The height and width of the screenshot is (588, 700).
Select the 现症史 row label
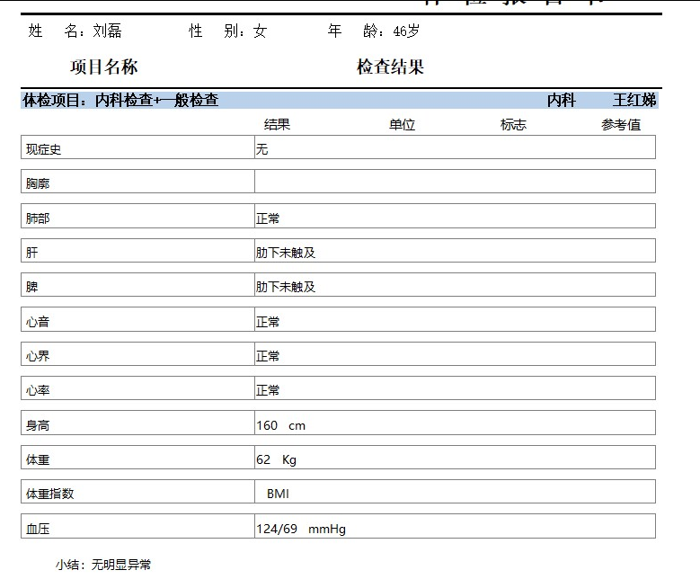[44, 149]
